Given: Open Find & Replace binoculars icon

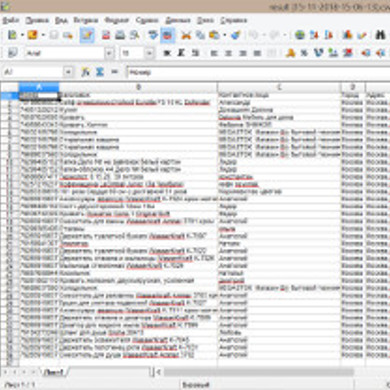Looking at the screenshot, I should point(380,35).
